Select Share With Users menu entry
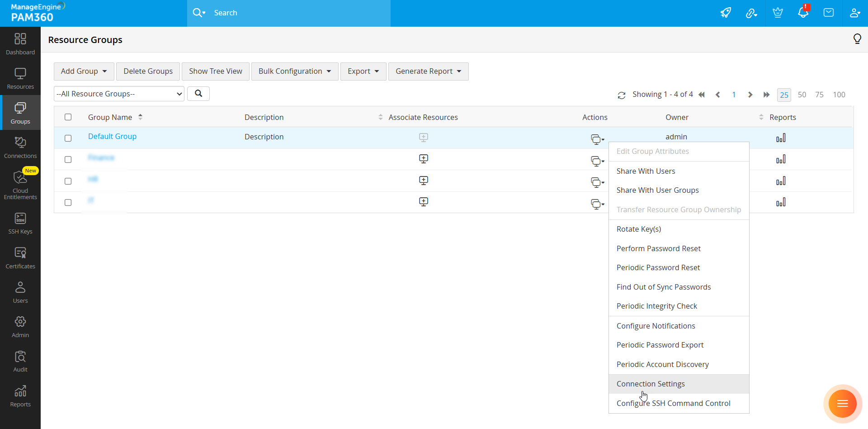The width and height of the screenshot is (868, 429). 646,171
